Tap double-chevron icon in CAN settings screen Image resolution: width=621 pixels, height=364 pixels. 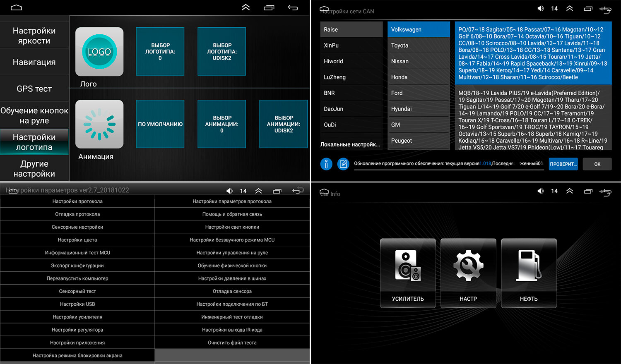tap(570, 8)
